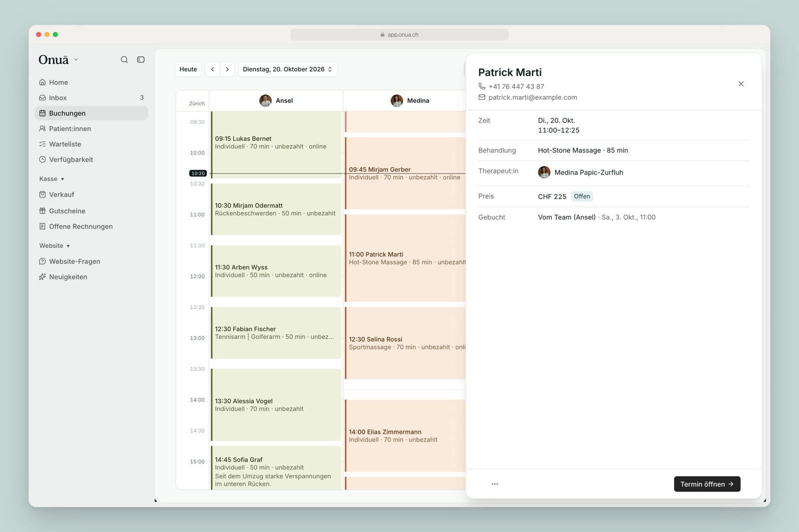
Task: Collapse the Website section
Action: (55, 246)
